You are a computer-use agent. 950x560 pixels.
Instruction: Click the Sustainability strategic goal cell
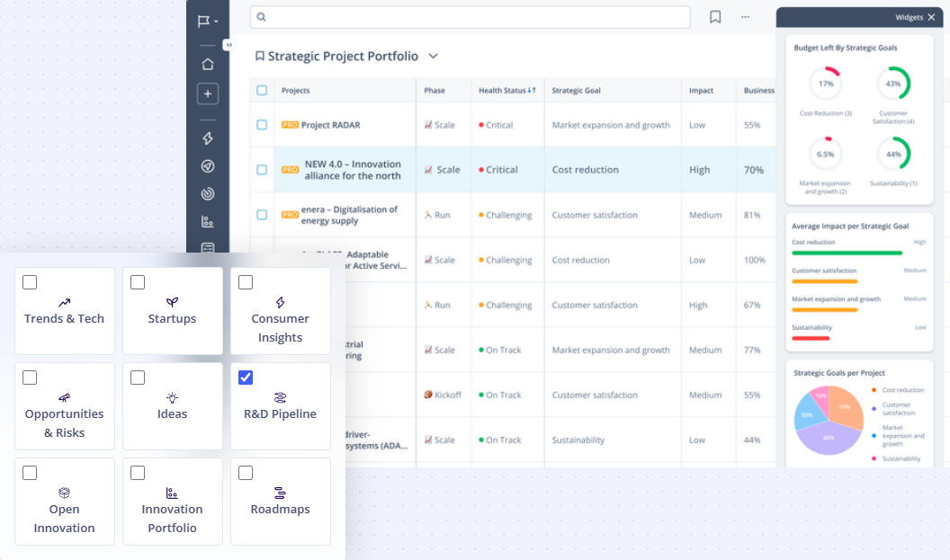578,440
